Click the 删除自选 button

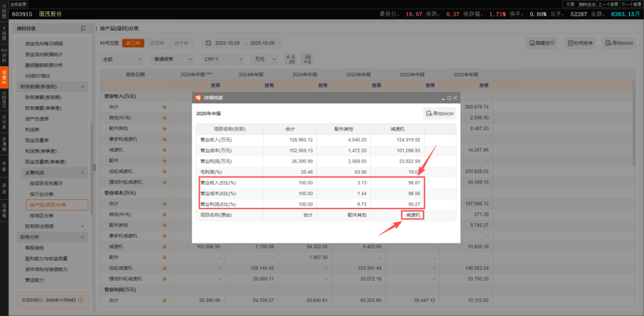point(587,4)
